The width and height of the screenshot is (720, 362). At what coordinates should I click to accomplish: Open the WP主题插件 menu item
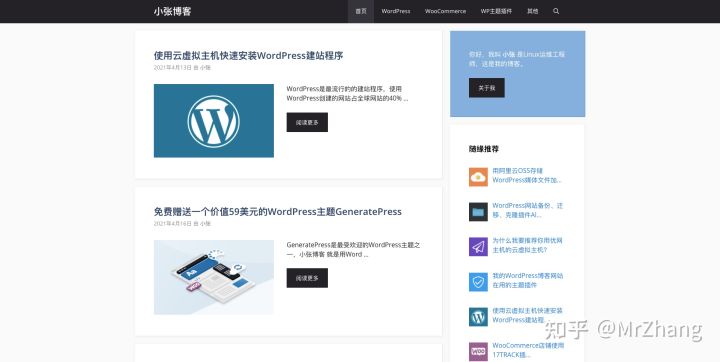pos(496,11)
